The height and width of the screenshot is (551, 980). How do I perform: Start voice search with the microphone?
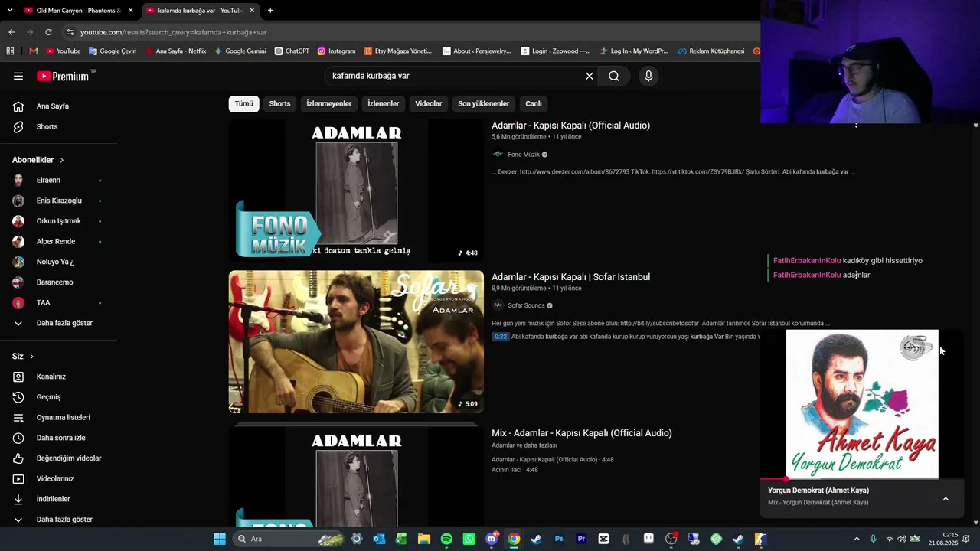(648, 76)
